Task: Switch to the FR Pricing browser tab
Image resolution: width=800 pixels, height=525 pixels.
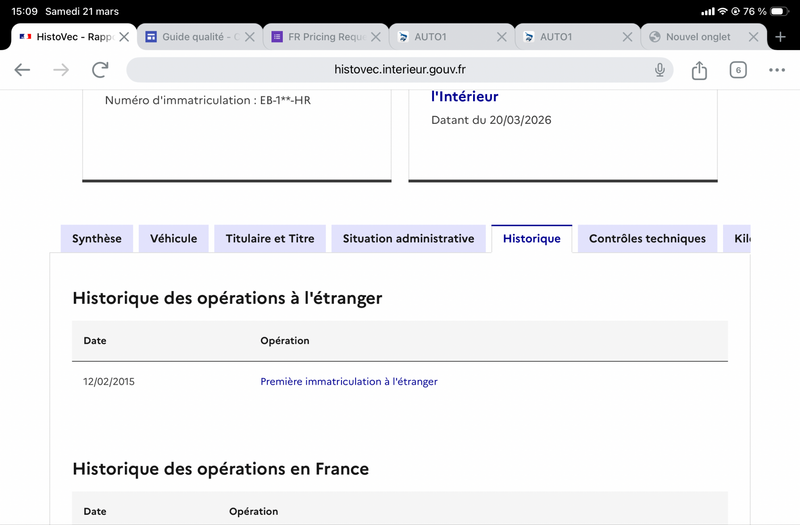Action: [x=318, y=37]
